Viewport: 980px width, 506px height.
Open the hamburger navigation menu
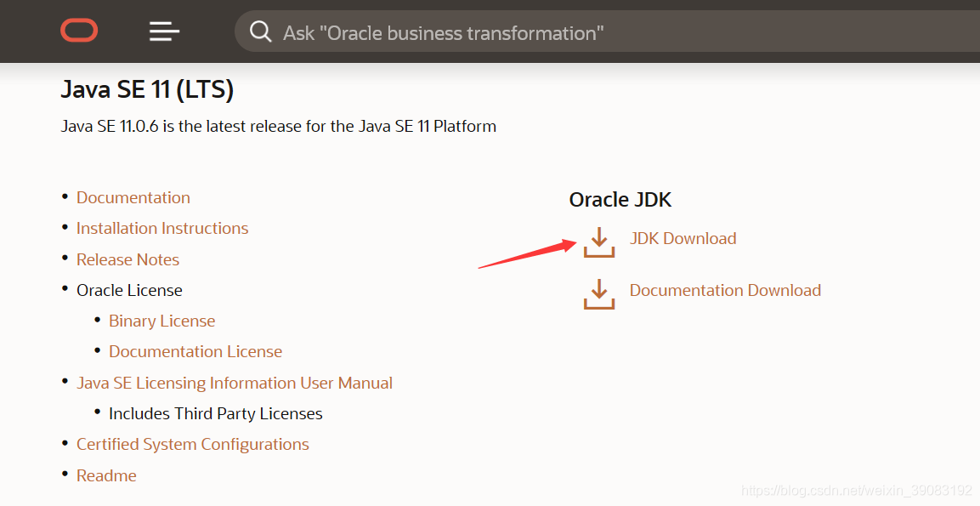[164, 31]
